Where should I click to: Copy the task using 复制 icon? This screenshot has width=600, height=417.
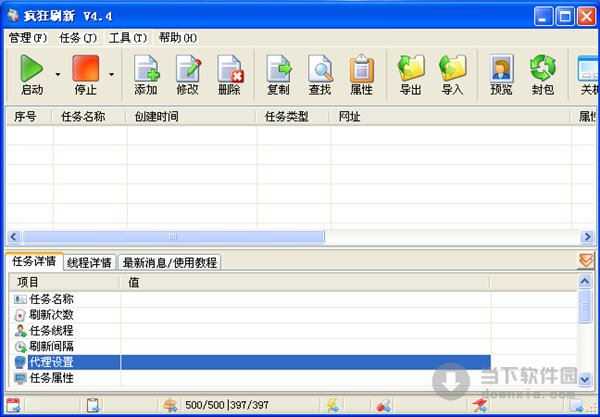tap(278, 75)
